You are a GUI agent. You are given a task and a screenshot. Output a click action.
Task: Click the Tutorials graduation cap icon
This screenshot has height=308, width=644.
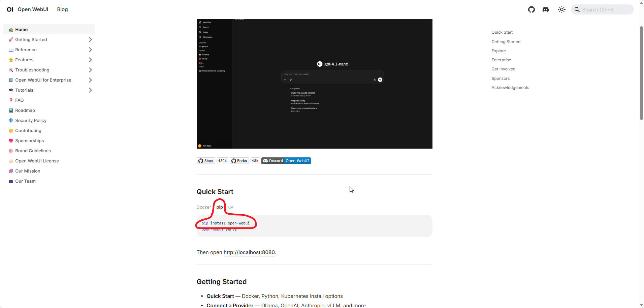coord(11,90)
